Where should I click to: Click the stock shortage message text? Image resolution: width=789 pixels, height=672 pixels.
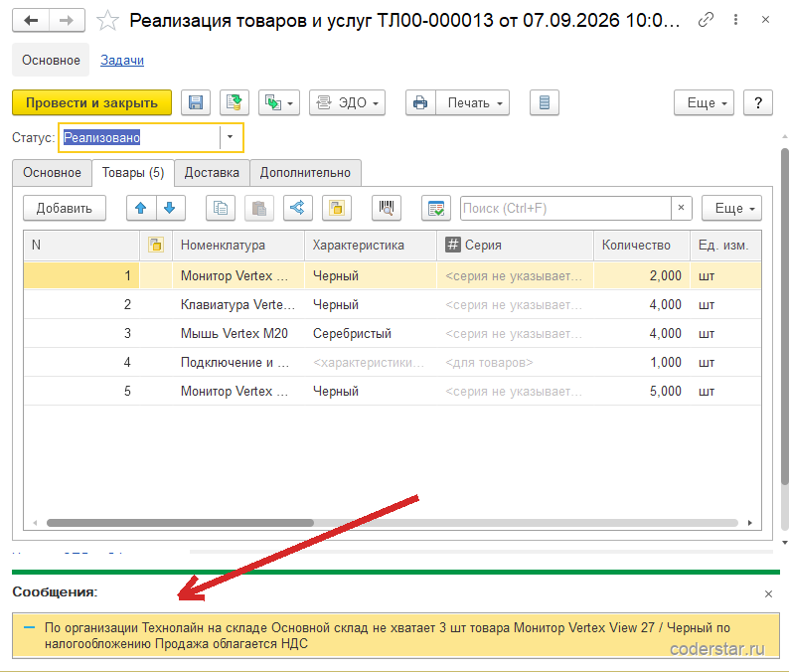[x=387, y=636]
